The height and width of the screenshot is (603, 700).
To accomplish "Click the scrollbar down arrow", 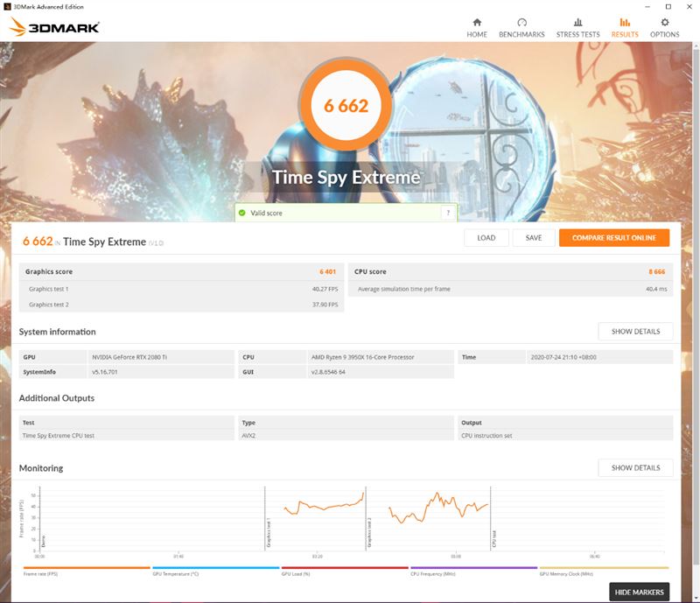I will [696, 599].
